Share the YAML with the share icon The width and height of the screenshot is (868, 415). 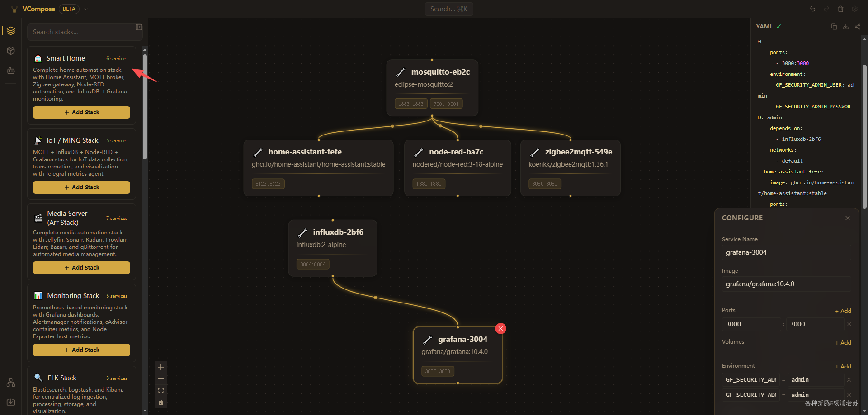pos(858,27)
